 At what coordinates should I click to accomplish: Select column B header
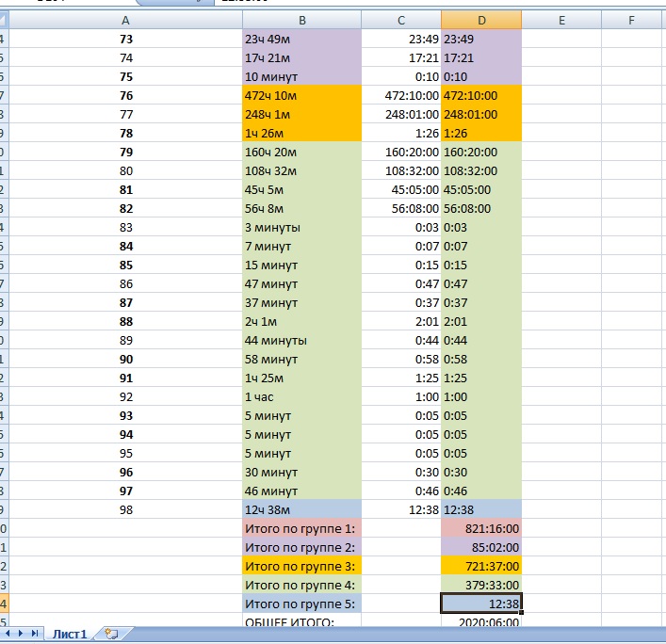click(302, 20)
